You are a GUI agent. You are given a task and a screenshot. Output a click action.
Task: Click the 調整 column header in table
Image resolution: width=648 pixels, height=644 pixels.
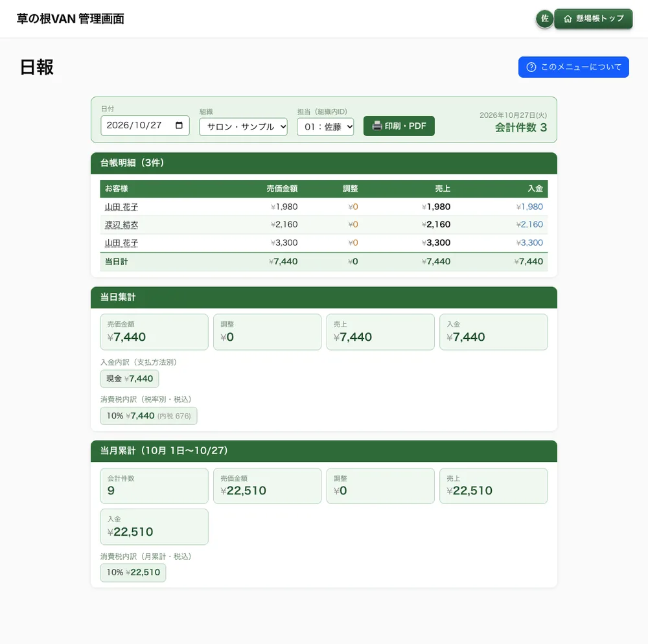pos(350,189)
